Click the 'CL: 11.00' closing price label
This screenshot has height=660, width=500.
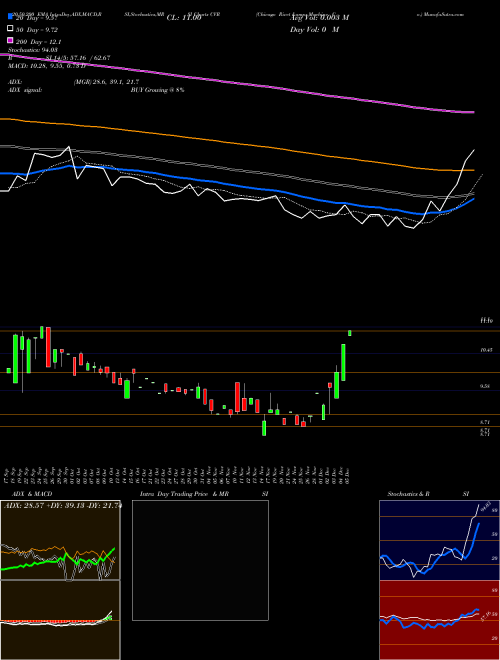(184, 18)
